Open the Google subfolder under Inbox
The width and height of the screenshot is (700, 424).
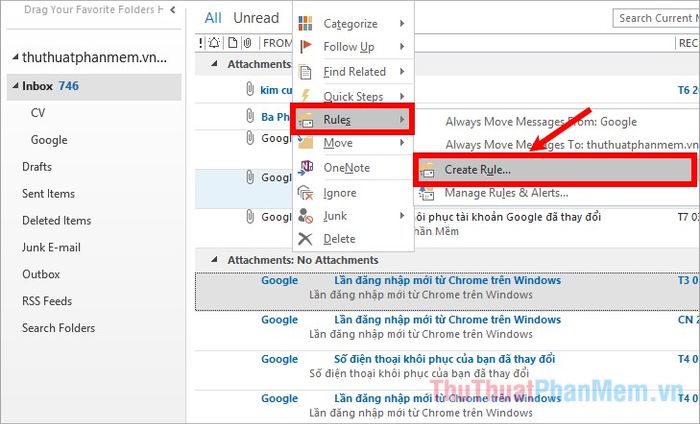point(49,140)
